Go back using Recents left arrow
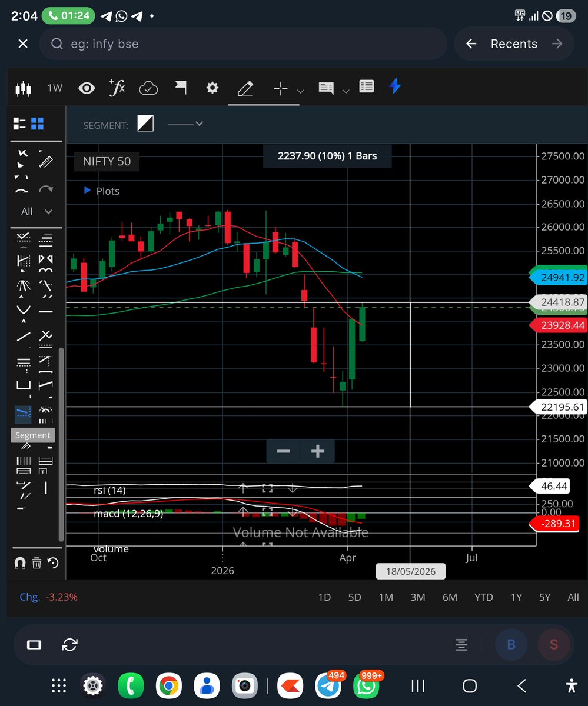588x706 pixels. [x=471, y=44]
